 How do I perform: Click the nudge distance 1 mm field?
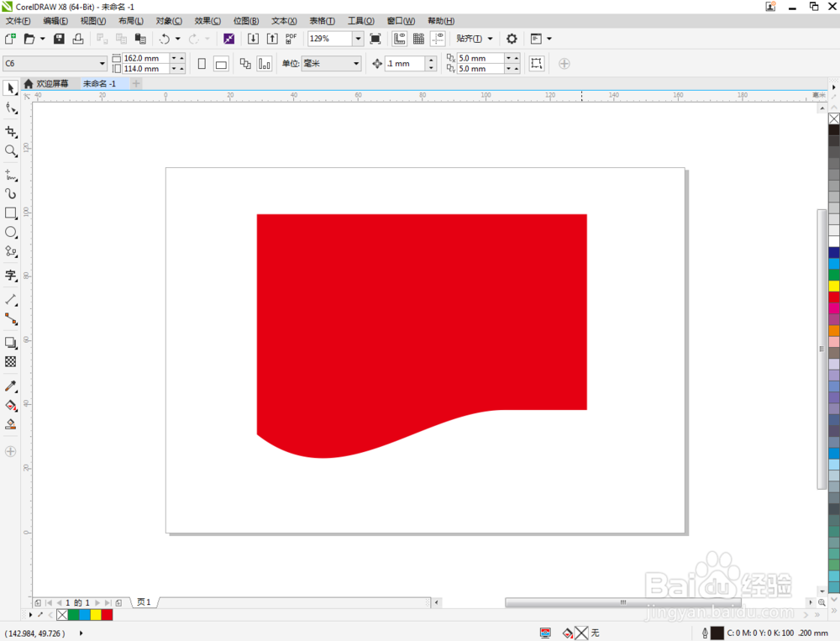coord(406,63)
